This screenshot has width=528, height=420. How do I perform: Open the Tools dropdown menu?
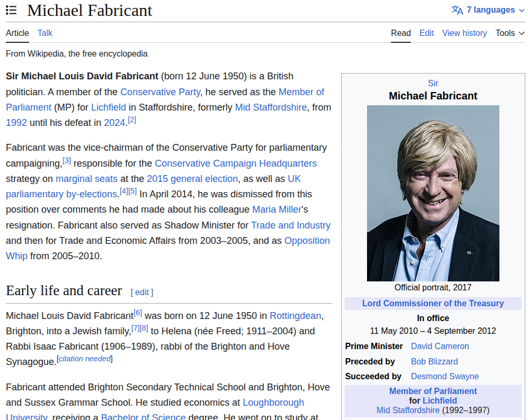(509, 33)
